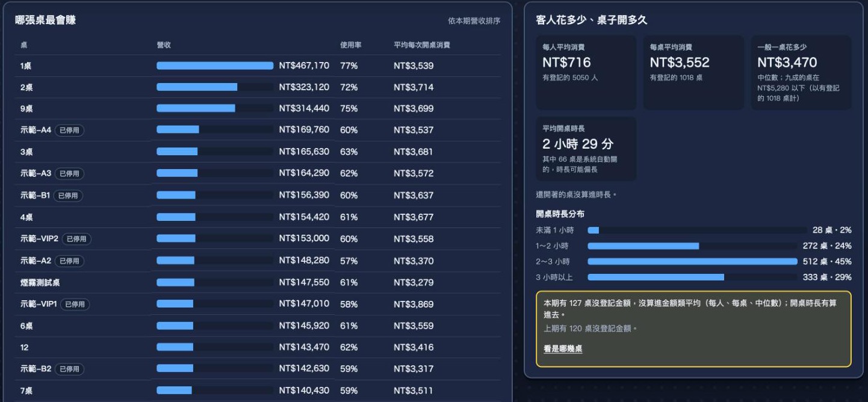Click the NT$314,440 revenue value
This screenshot has width=868, height=402.
(304, 108)
